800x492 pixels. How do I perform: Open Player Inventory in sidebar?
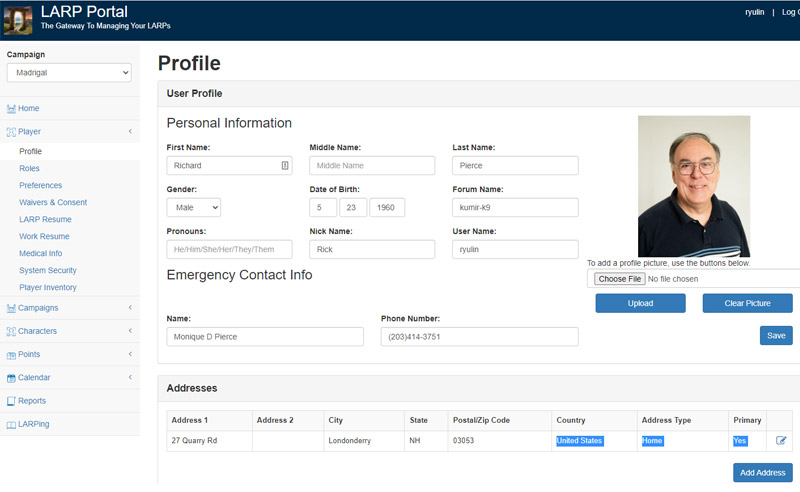[x=48, y=287]
